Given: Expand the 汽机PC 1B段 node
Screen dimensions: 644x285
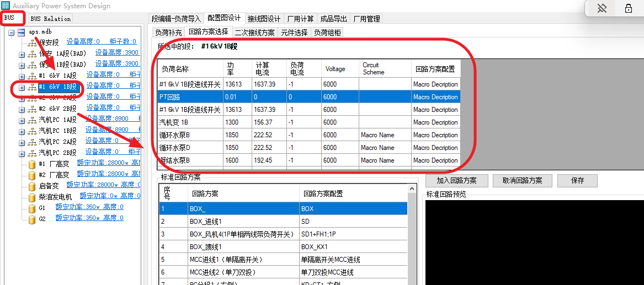Looking at the screenshot, I should point(22,132).
